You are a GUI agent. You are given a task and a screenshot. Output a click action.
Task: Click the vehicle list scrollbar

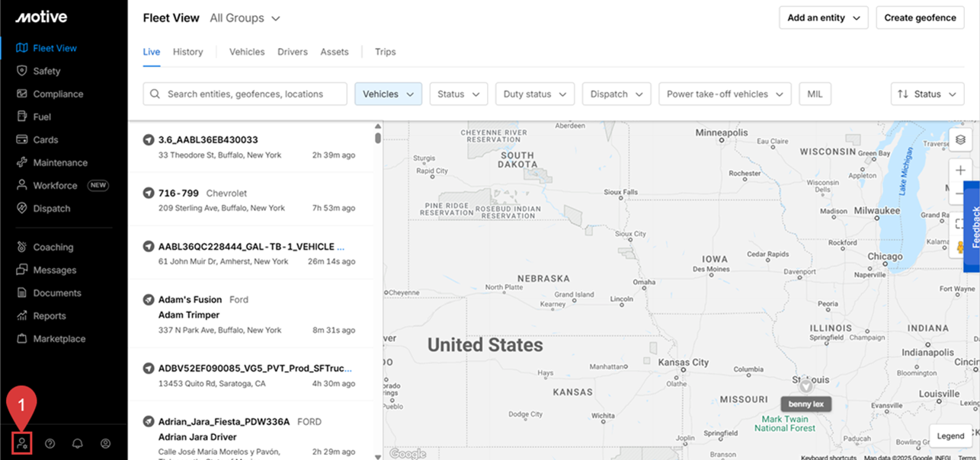pyautogui.click(x=378, y=138)
